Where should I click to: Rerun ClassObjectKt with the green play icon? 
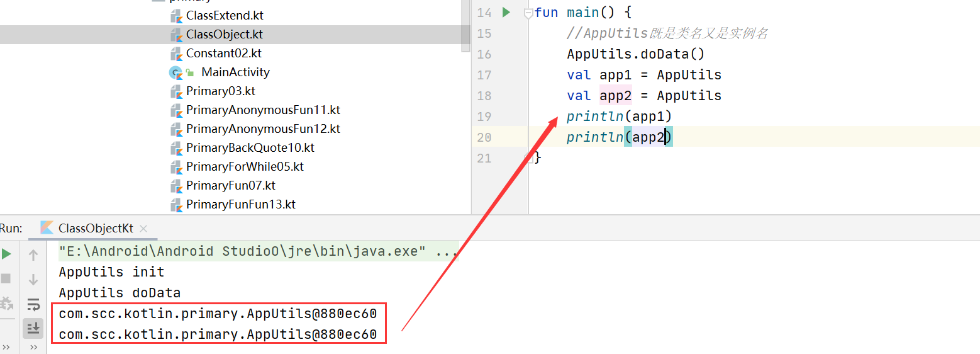coord(6,254)
